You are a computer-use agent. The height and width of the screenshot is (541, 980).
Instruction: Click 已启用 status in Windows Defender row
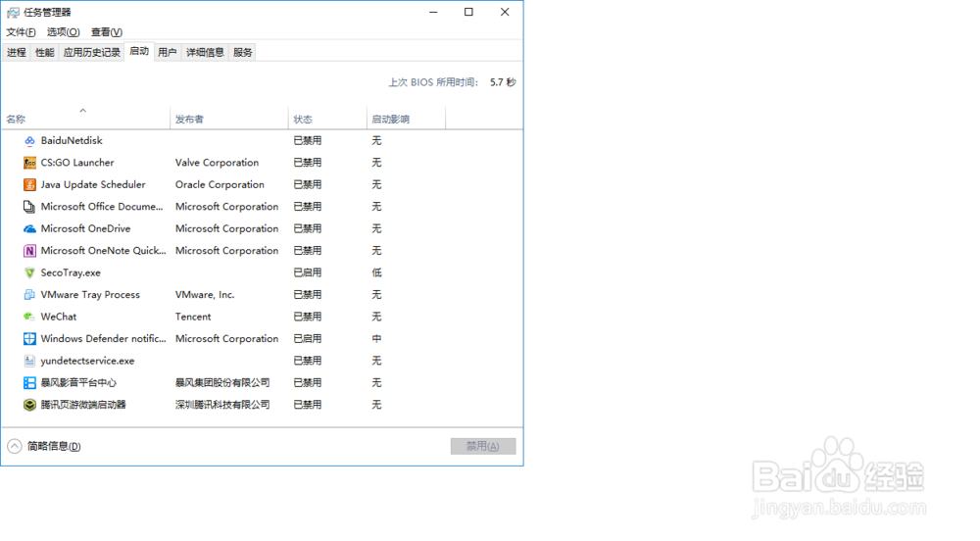point(308,338)
